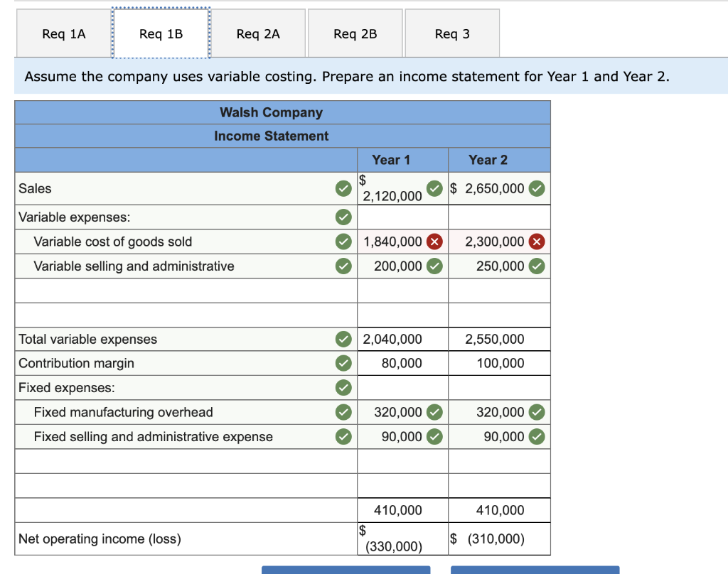Click the Year 1 total variable expenses 2,040,000
Image resolution: width=728 pixels, height=574 pixels.
(x=392, y=339)
